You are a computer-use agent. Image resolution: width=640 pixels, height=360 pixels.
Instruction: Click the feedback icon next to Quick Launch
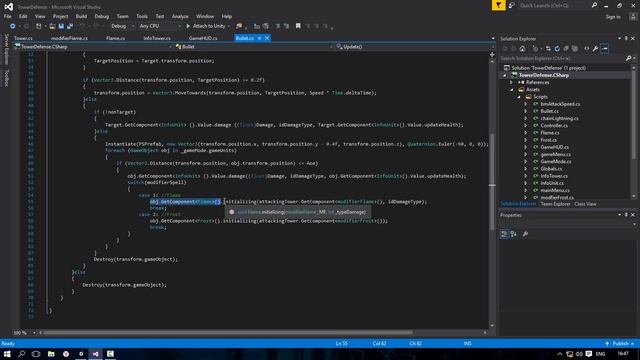point(511,5)
